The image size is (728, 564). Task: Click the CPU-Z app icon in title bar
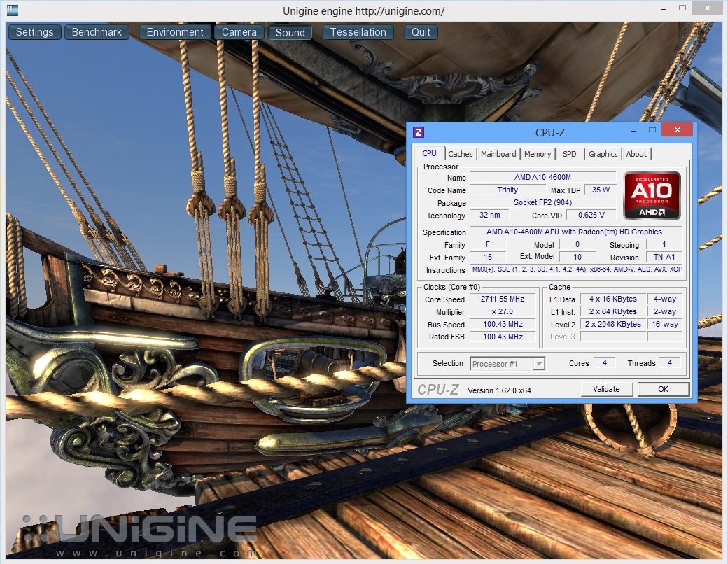[418, 132]
